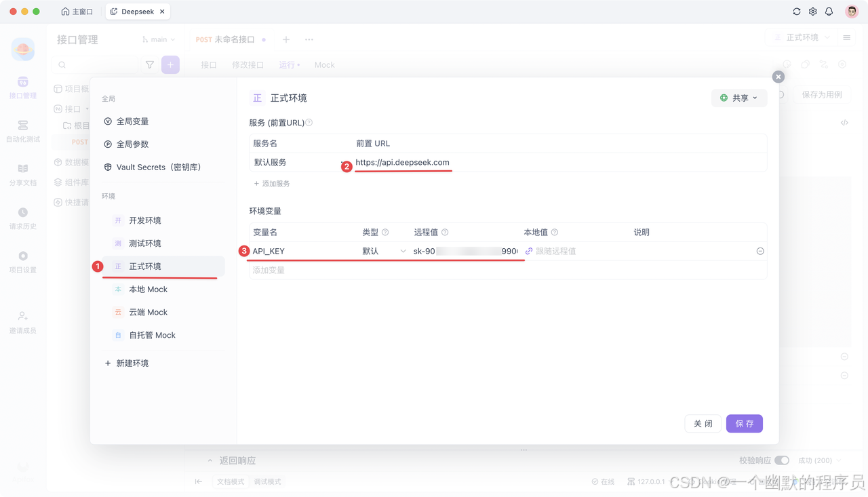Image resolution: width=868 pixels, height=497 pixels.
Task: Click the purple plus button beside the filter
Action: 170,65
